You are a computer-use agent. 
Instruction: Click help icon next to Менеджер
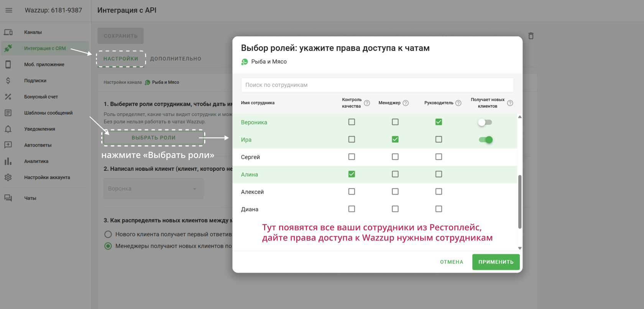pos(406,103)
